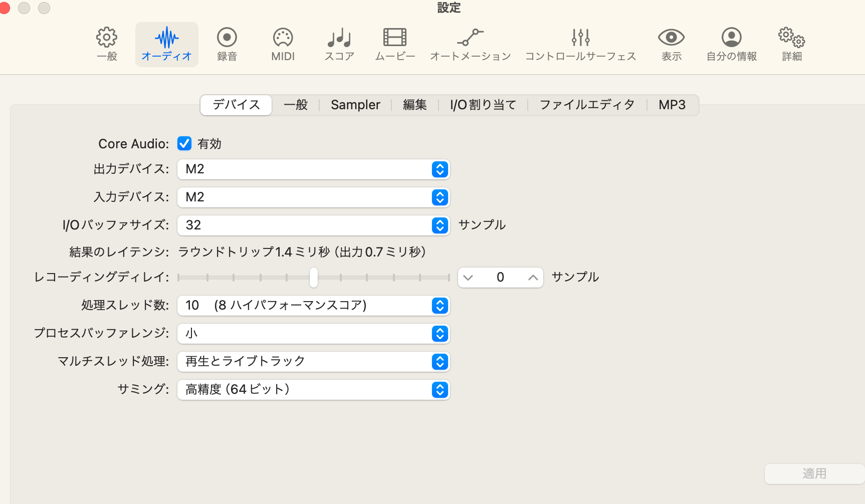Open the ムービー movie settings pane
The width and height of the screenshot is (865, 504).
pos(395,44)
